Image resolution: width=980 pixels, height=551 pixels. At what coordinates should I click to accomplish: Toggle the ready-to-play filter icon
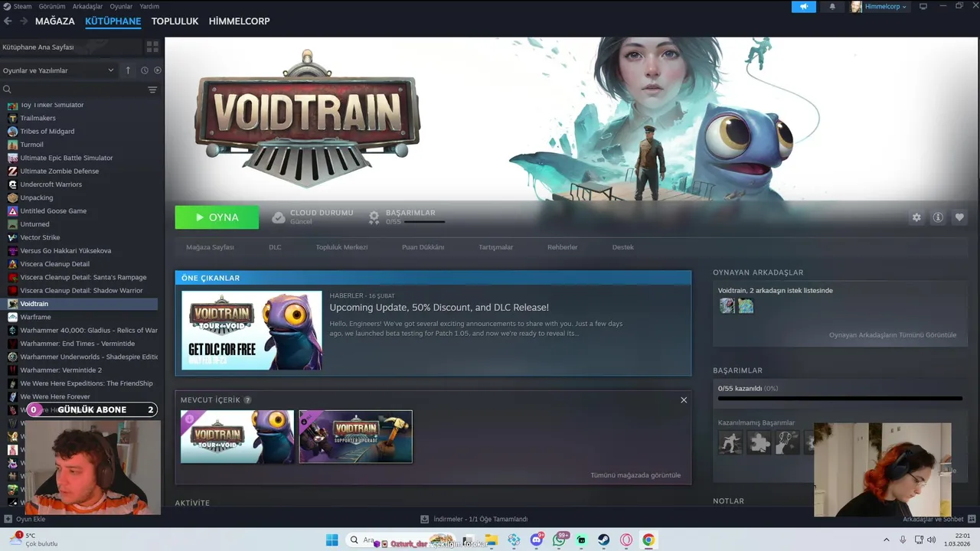tap(158, 70)
